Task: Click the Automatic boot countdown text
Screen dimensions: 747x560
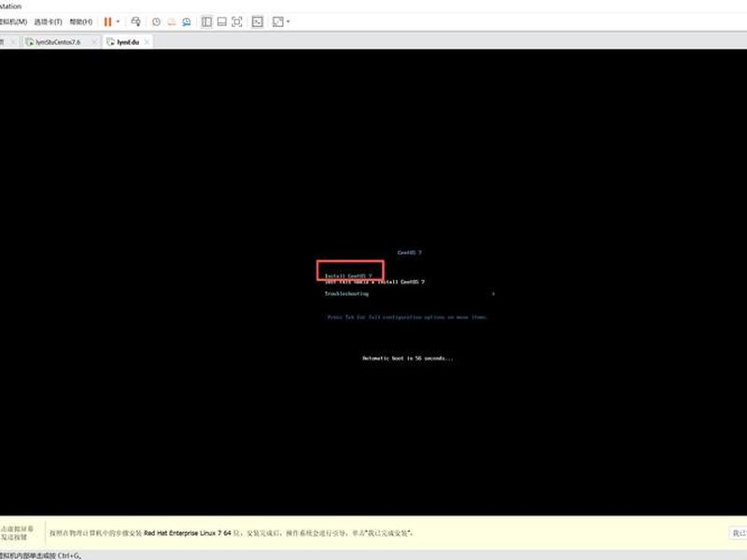Action: [x=408, y=358]
